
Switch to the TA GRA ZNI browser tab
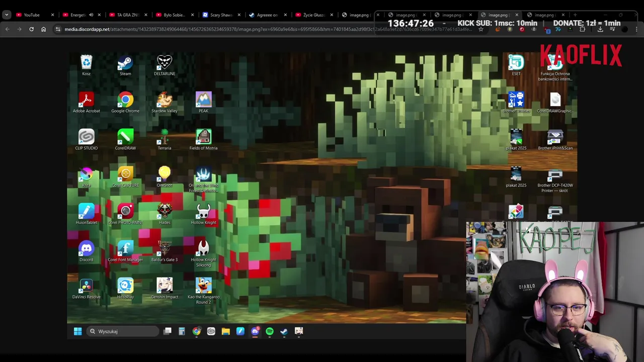[127, 15]
